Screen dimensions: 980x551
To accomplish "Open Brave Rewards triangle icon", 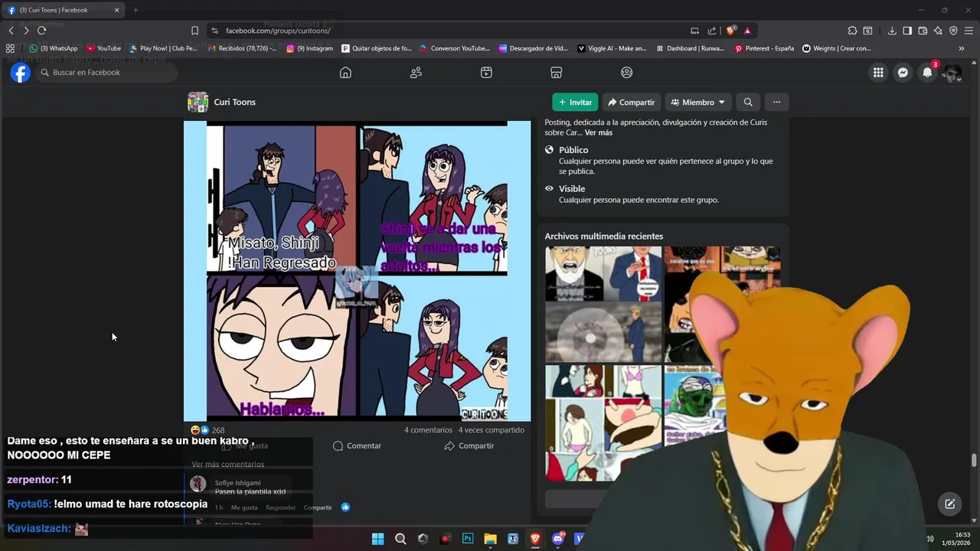I will point(747,31).
